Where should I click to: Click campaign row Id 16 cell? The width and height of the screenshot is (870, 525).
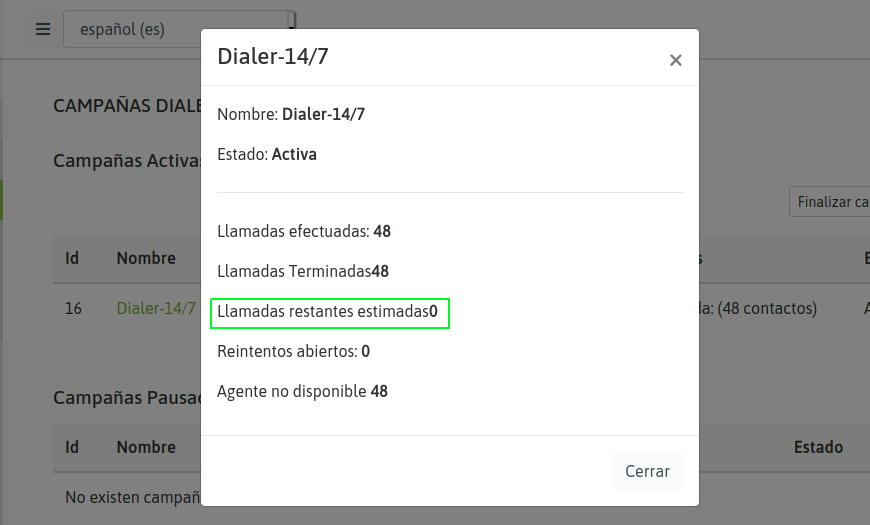pos(73,308)
